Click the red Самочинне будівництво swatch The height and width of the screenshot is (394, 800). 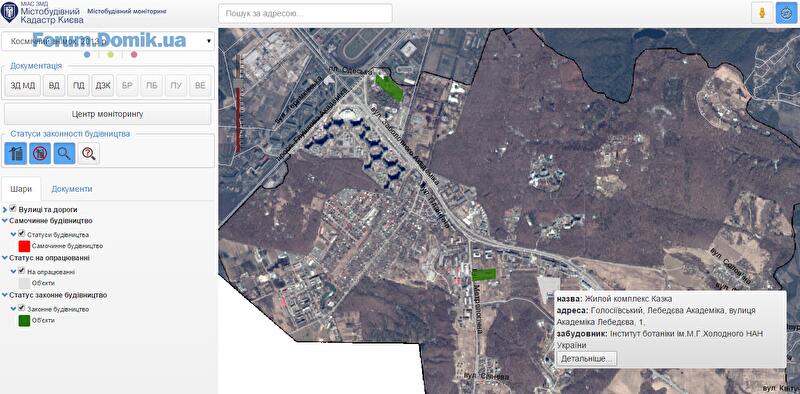[x=24, y=246]
